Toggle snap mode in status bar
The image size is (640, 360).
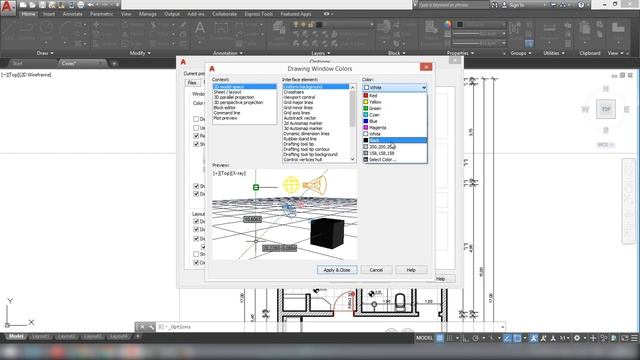click(x=450, y=338)
